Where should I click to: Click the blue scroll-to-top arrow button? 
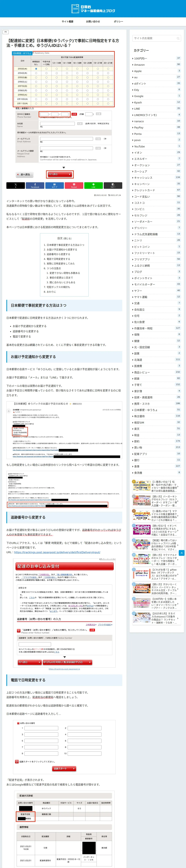182,553
